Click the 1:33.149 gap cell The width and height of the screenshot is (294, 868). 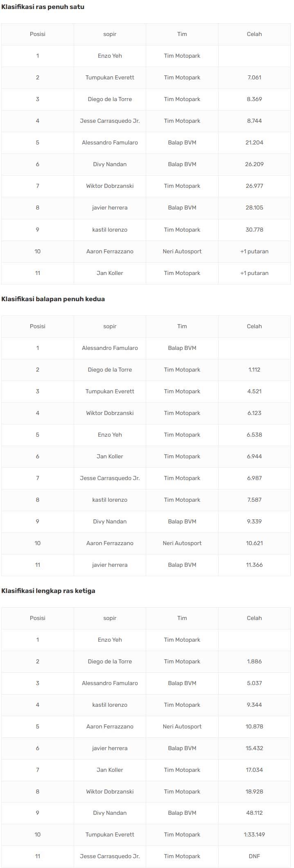pyautogui.click(x=254, y=834)
